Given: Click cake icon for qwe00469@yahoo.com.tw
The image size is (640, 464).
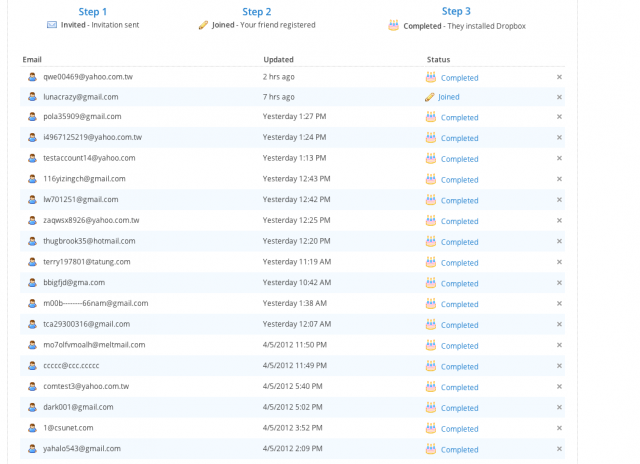Looking at the screenshot, I should click(x=431, y=77).
